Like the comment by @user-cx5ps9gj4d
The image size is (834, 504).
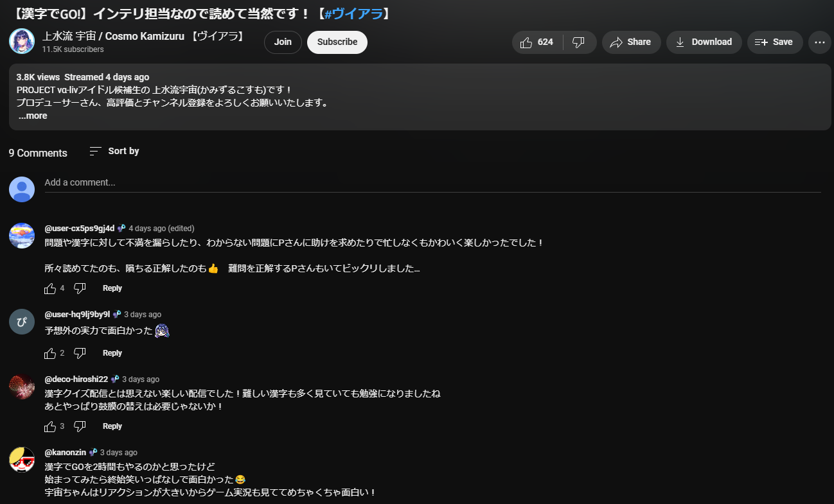pyautogui.click(x=50, y=289)
